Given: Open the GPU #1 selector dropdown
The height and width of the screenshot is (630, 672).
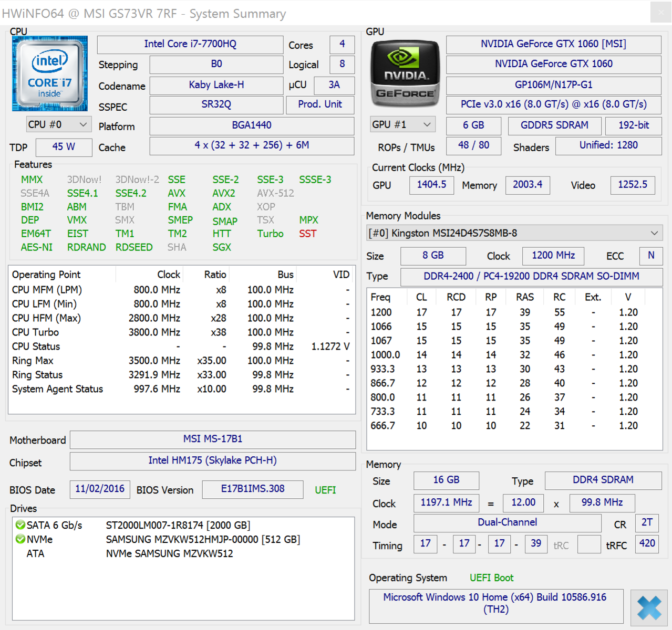Looking at the screenshot, I should coord(402,124).
